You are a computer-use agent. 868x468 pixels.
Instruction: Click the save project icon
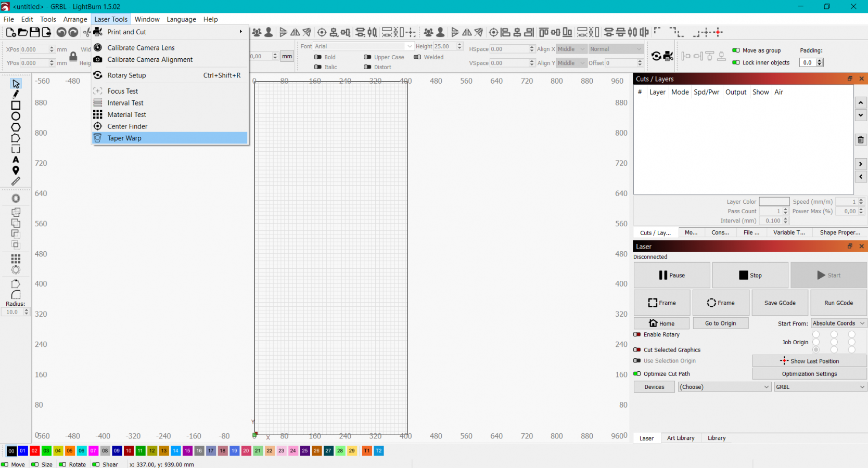point(34,32)
